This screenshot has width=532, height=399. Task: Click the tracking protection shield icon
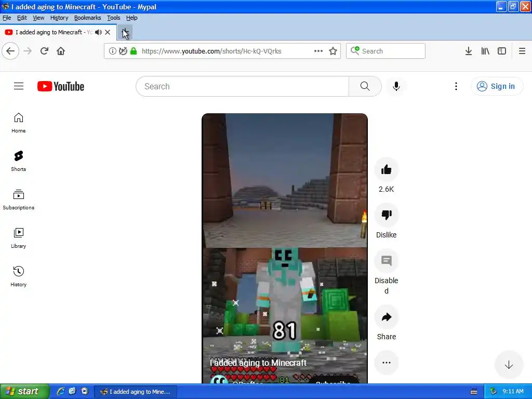123,51
